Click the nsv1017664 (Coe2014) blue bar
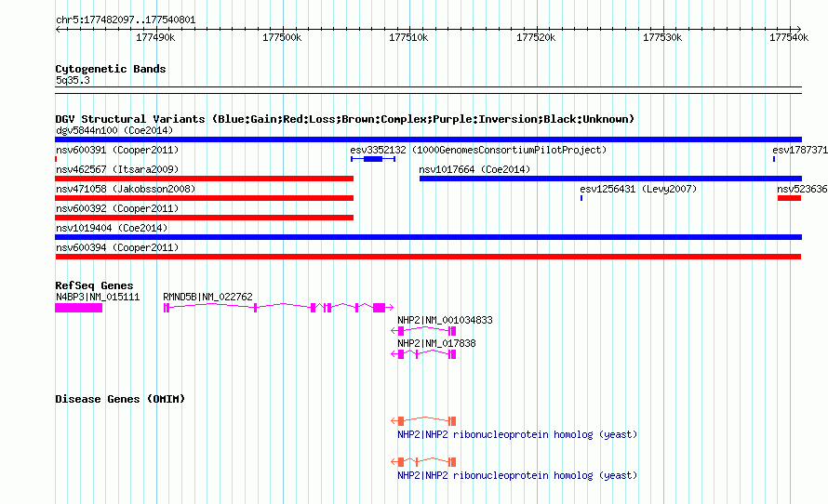The width and height of the screenshot is (828, 504). point(610,179)
